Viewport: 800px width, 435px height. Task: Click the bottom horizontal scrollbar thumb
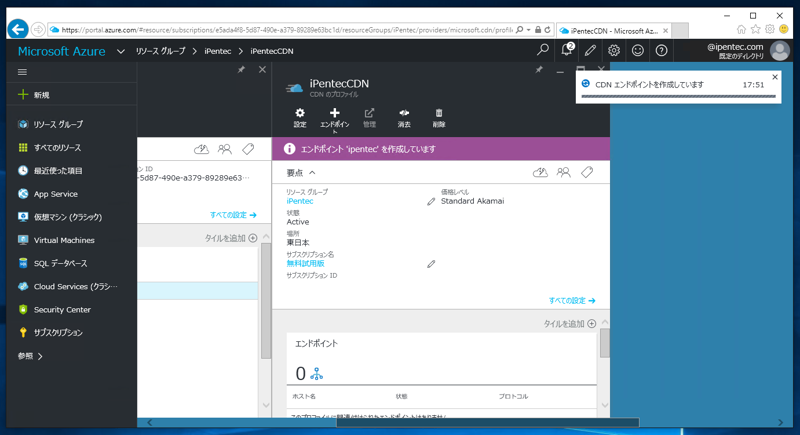[487, 422]
